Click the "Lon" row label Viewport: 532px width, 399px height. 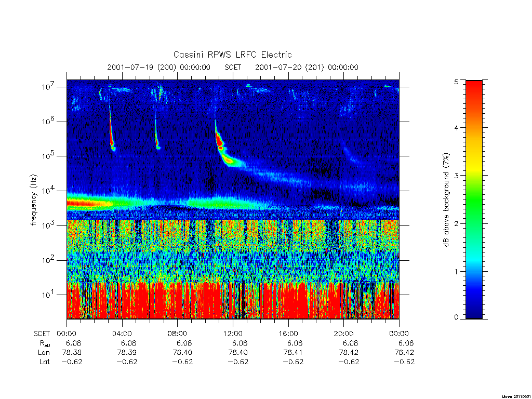click(44, 353)
